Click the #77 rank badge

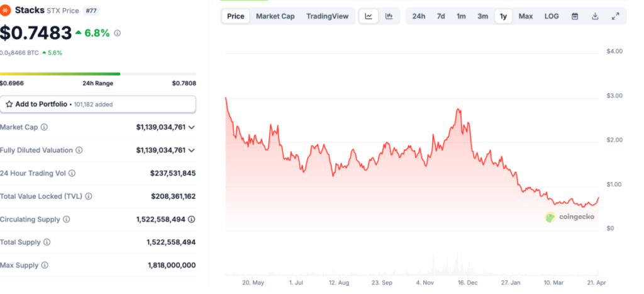tap(92, 11)
